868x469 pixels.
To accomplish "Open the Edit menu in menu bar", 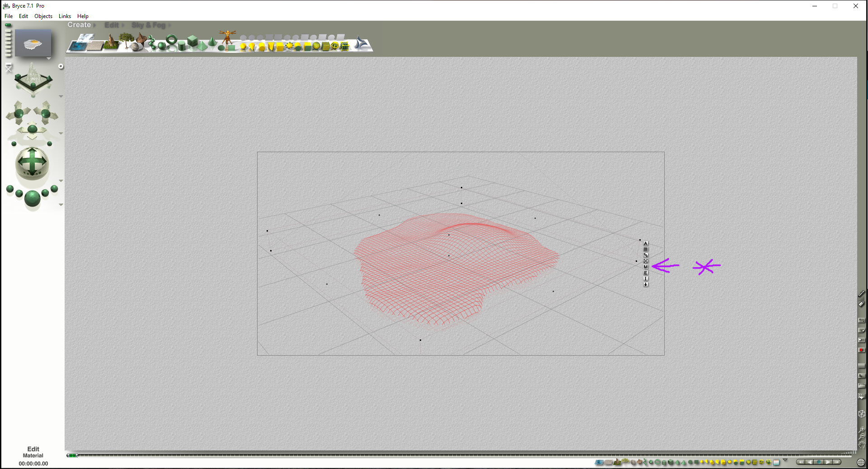I will coord(23,16).
